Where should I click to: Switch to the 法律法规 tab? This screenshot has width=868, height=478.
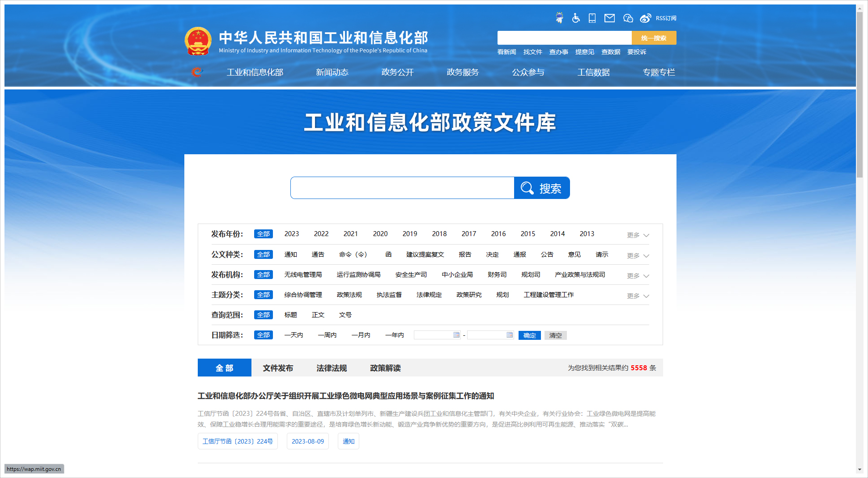click(332, 368)
